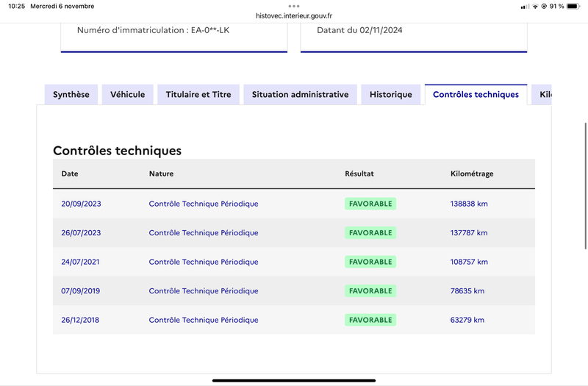Viewport: 588px width, 386px height.
Task: Select the date 26/12/2018
Action: tap(80, 320)
